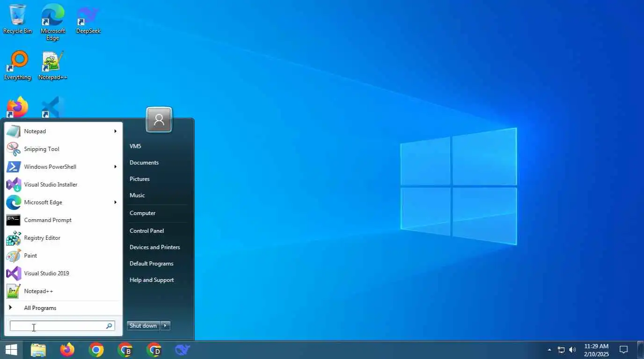Open Microsoft Edge from the Start menu list
644x359 pixels.
pyautogui.click(x=63, y=202)
